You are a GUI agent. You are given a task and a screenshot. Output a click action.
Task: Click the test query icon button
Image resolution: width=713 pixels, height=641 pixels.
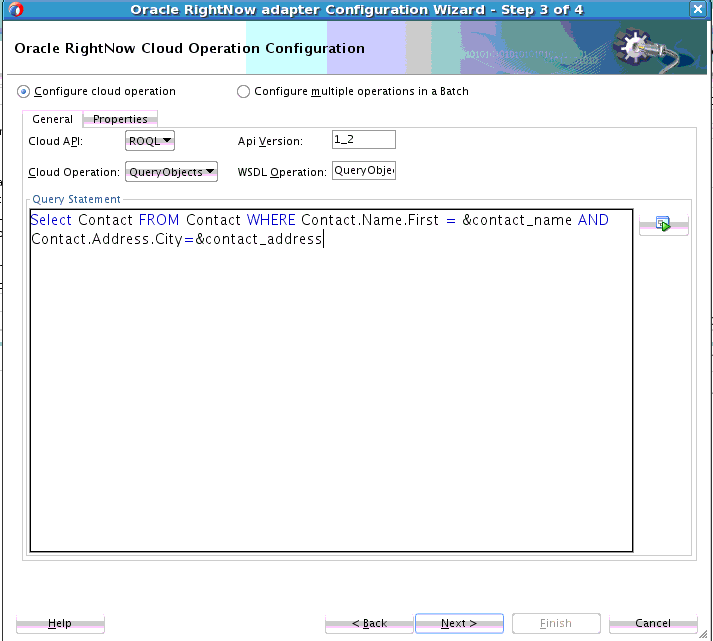[x=663, y=224]
